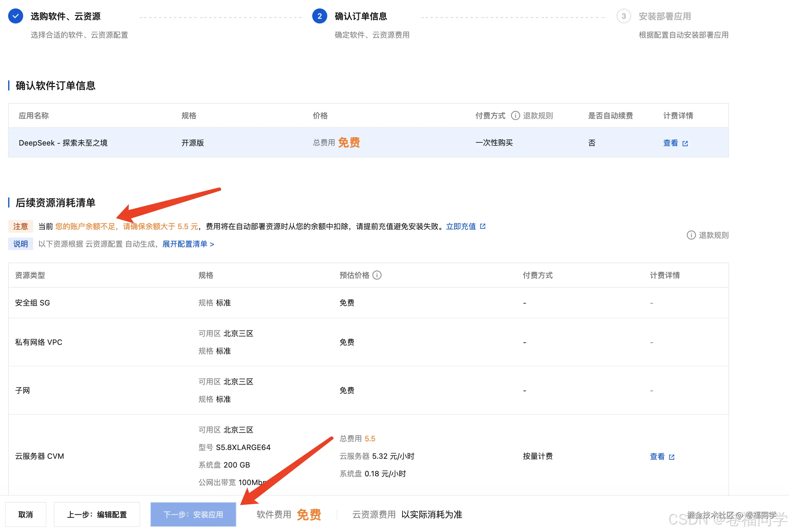Viewport: 789px width, 532px height.
Task: Open 查看 billing details for DeepSeek
Action: point(670,143)
